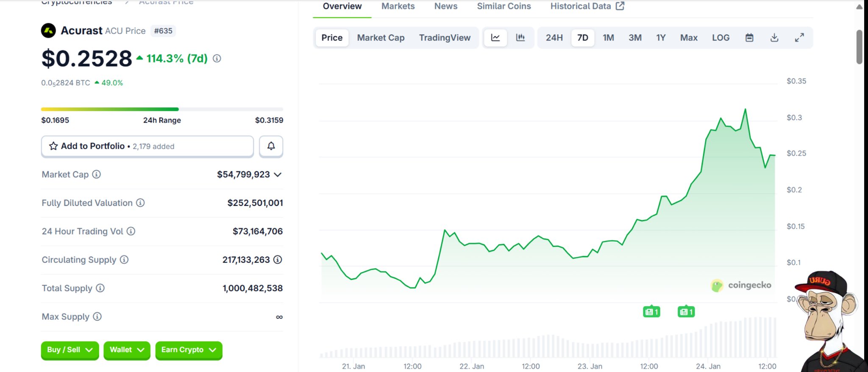Switch to candlestick chart icon

(x=520, y=38)
